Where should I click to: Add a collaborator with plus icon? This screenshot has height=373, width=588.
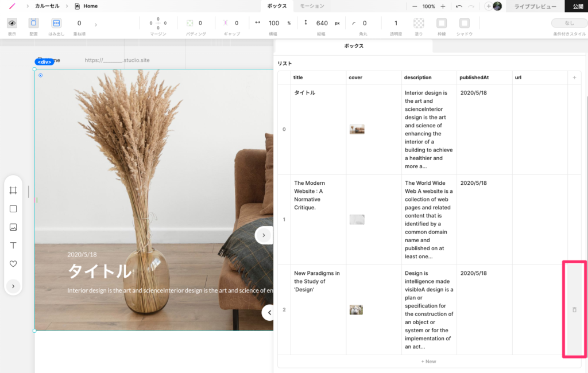(488, 6)
